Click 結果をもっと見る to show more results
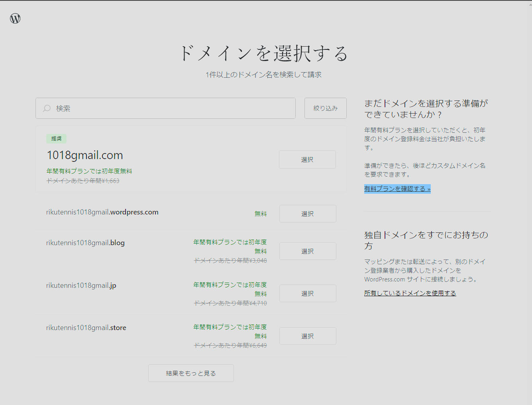Image resolution: width=532 pixels, height=405 pixels. pyautogui.click(x=191, y=373)
